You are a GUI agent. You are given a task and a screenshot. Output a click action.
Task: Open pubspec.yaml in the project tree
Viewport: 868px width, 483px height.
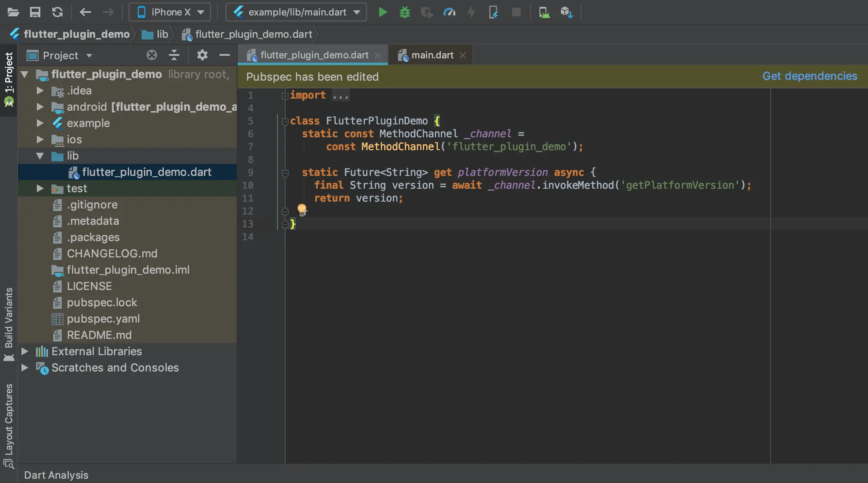point(103,319)
